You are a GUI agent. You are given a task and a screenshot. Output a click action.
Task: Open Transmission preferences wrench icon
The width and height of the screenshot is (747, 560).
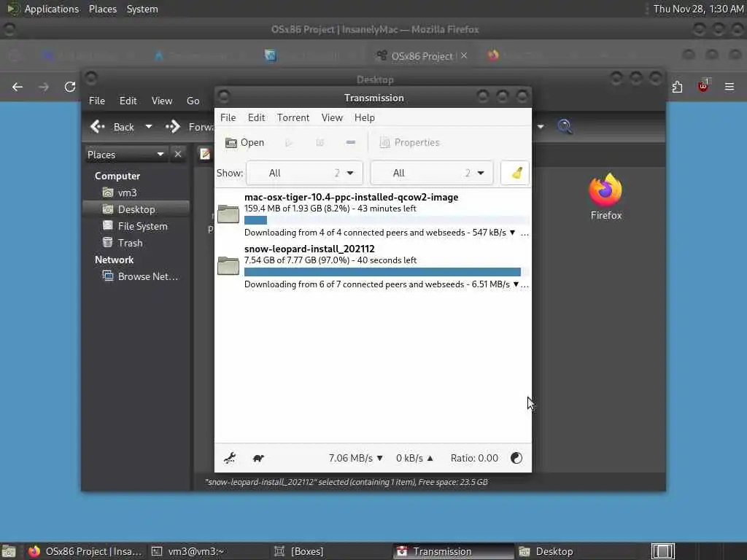click(230, 458)
